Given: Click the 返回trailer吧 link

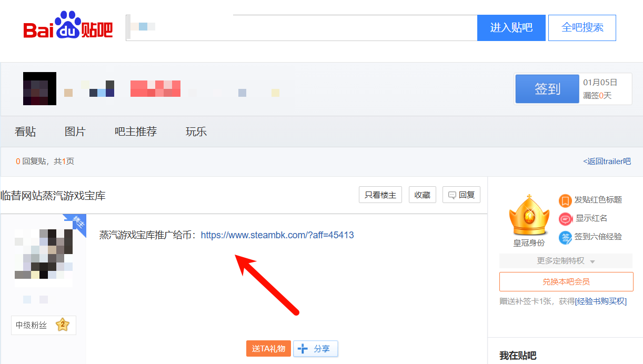Looking at the screenshot, I should coord(607,161).
